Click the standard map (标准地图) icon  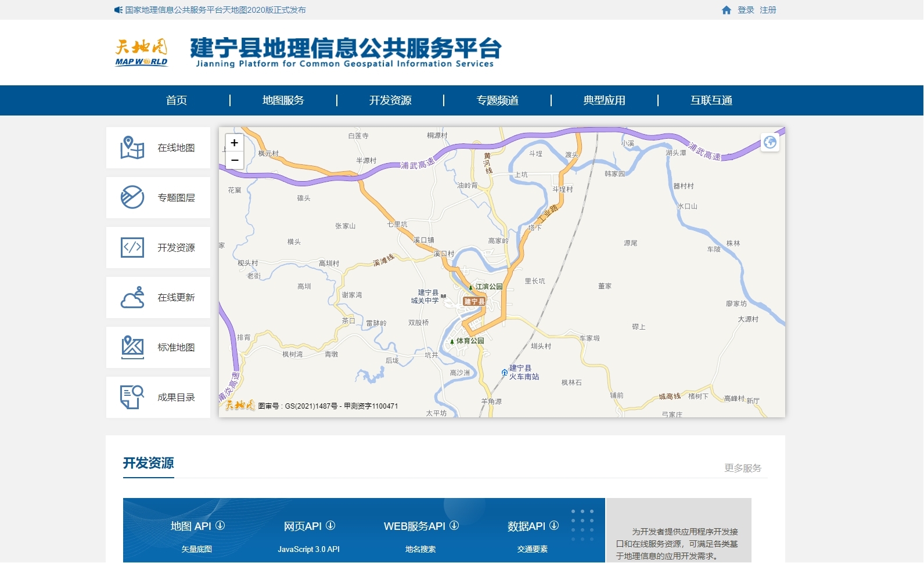(132, 347)
